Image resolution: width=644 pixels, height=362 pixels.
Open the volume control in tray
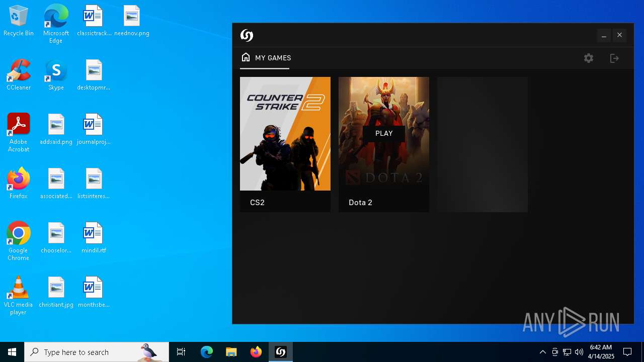click(579, 352)
